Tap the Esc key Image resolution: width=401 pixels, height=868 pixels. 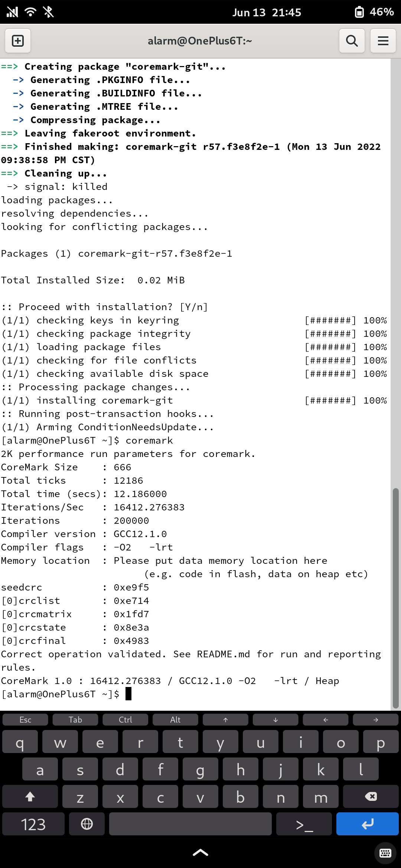coord(25,720)
